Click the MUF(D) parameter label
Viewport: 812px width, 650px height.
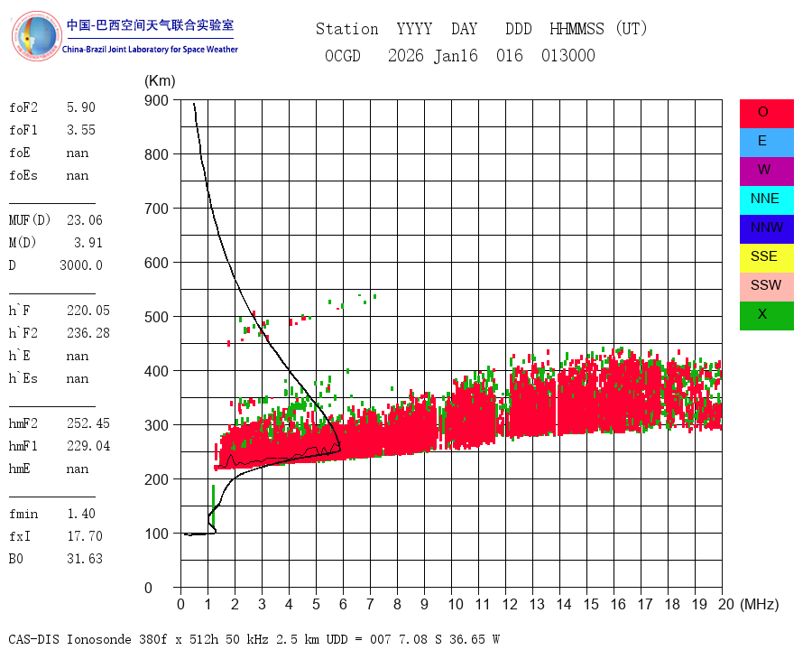[x=30, y=220]
